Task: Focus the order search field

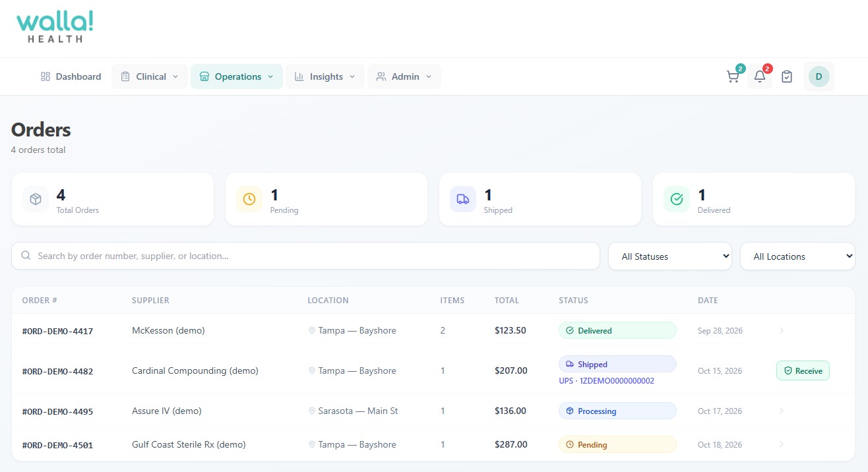Action: (x=305, y=256)
